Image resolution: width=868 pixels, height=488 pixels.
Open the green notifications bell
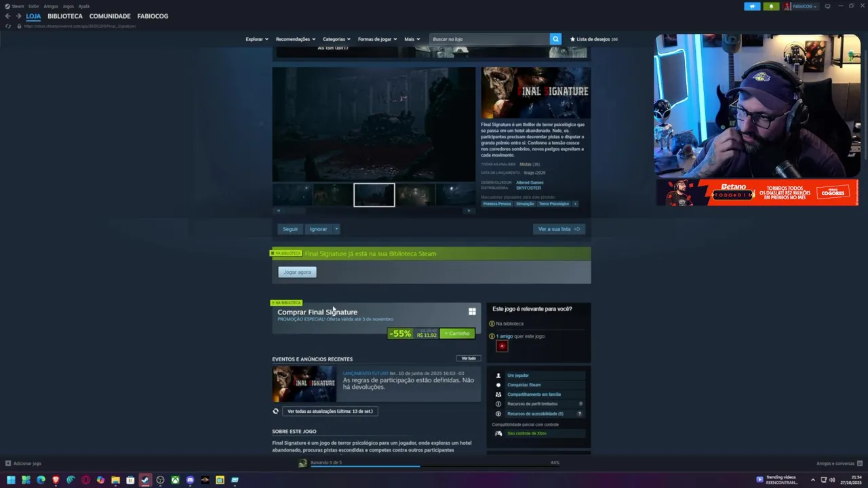[x=770, y=6]
